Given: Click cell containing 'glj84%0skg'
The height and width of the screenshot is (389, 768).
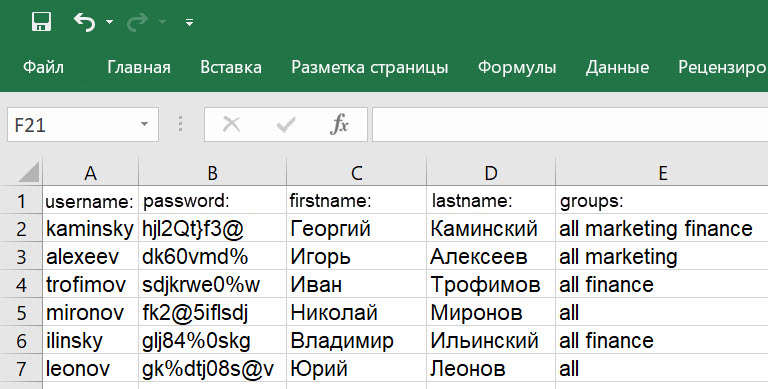Looking at the screenshot, I should 212,340.
